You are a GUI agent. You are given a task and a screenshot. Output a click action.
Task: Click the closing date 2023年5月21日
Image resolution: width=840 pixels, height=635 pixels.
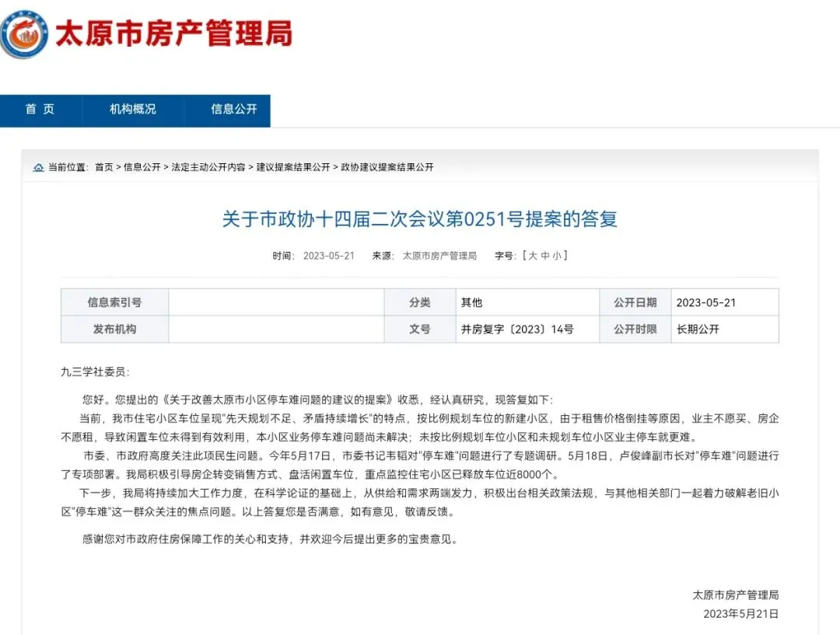click(x=741, y=613)
